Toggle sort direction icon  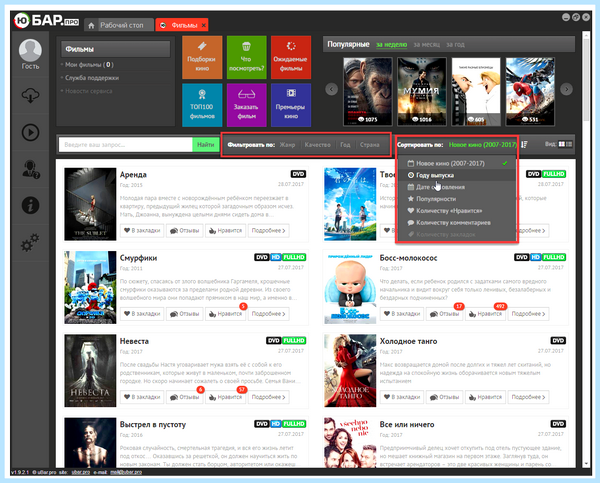524,144
